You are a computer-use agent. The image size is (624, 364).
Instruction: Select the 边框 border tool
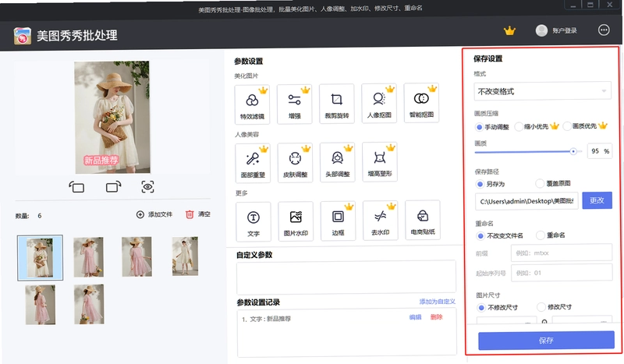tap(338, 221)
